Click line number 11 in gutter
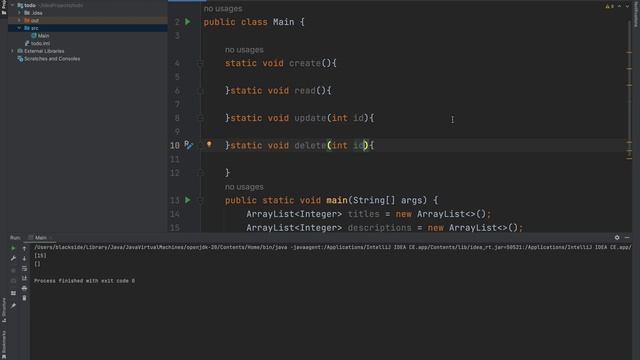The height and width of the screenshot is (360, 640). click(x=175, y=159)
